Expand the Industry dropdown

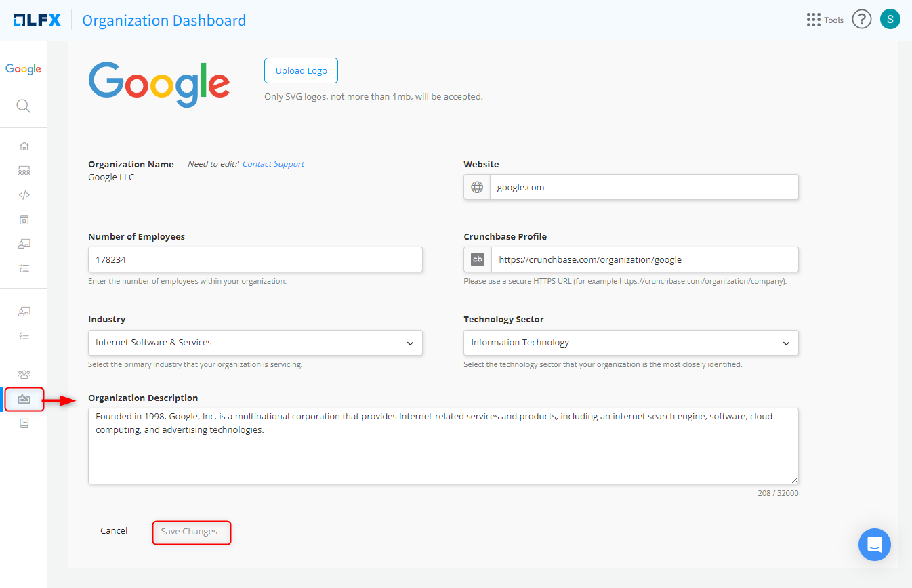tap(255, 343)
